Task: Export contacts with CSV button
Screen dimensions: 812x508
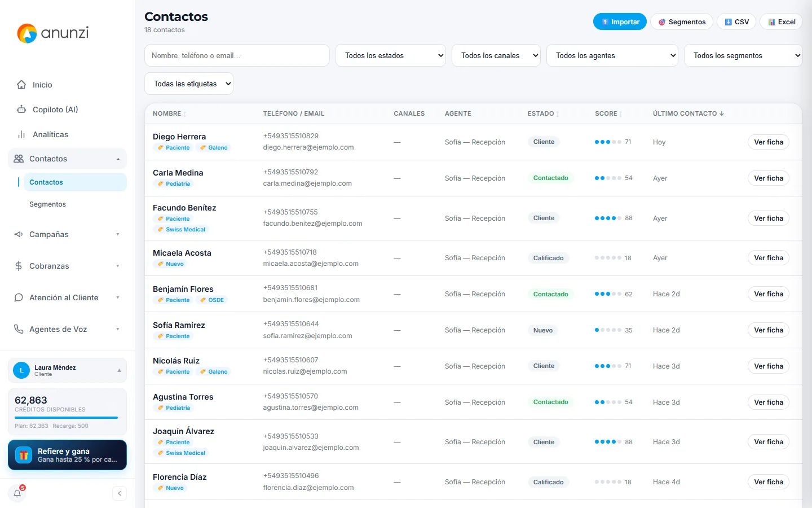Action: click(x=736, y=21)
